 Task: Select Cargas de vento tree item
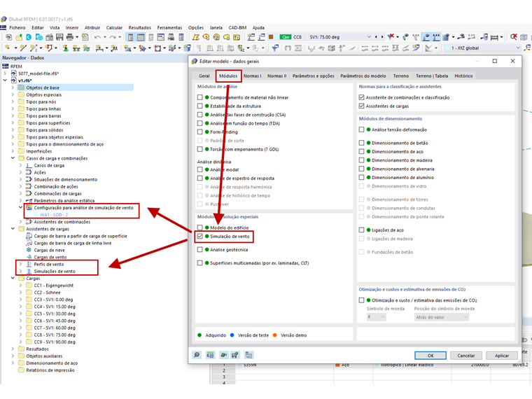pyautogui.click(x=50, y=257)
